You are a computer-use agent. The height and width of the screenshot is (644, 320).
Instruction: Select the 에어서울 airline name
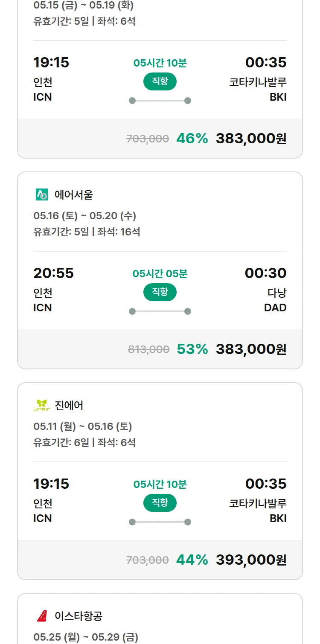click(x=73, y=195)
